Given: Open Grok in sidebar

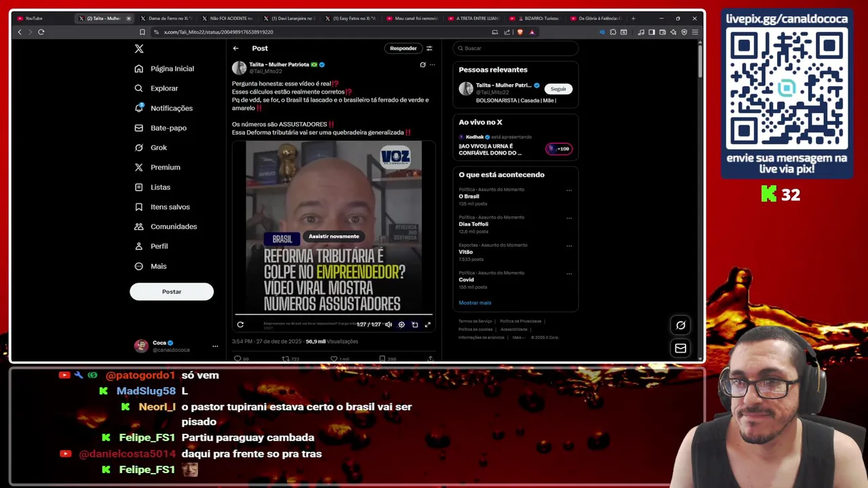Looking at the screenshot, I should pyautogui.click(x=151, y=147).
